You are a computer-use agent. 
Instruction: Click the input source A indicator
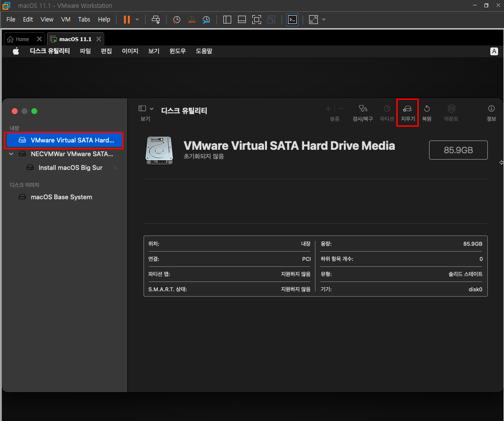494,51
